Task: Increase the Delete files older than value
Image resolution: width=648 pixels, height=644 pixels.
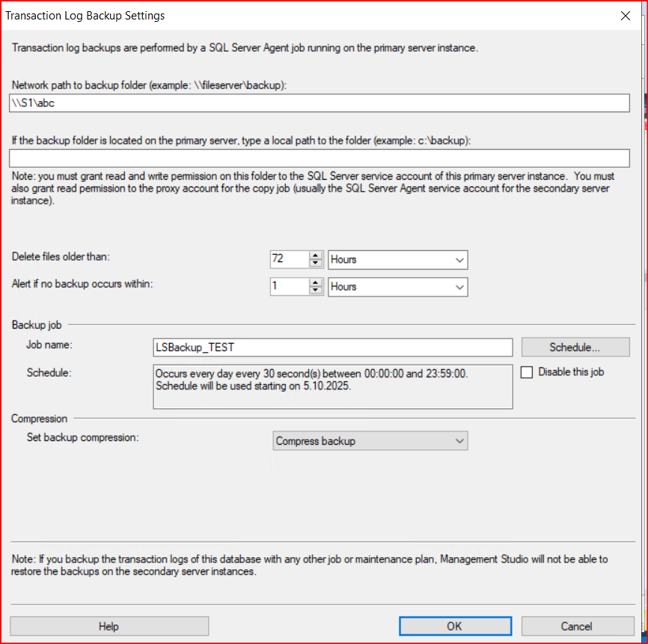Action: coord(317,255)
